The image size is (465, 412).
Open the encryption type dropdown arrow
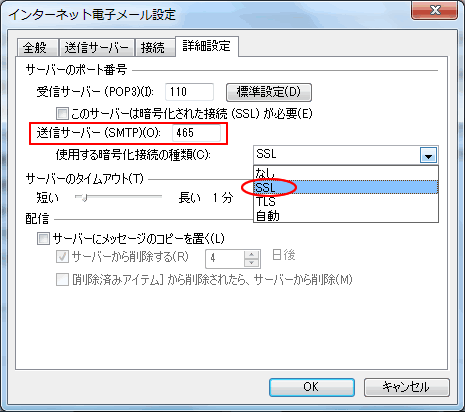point(428,155)
